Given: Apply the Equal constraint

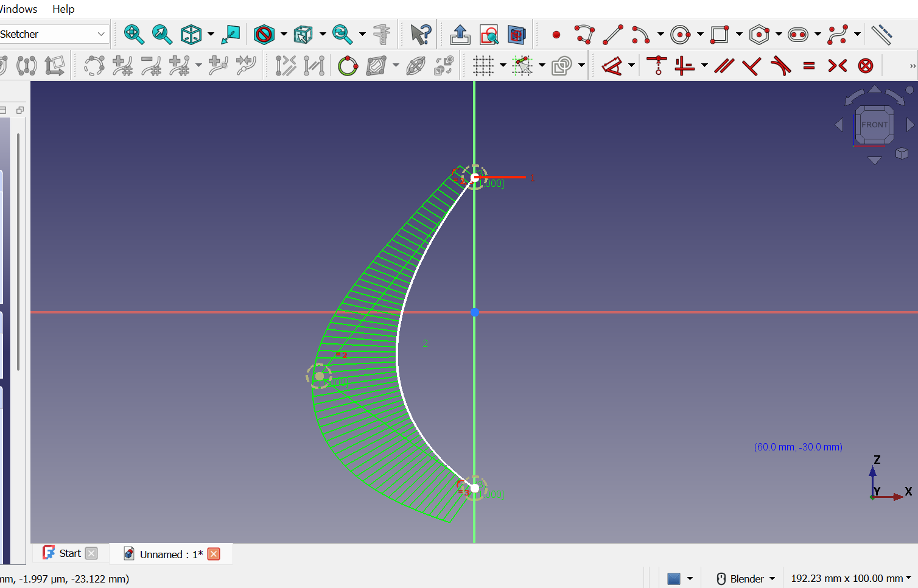Looking at the screenshot, I should tap(809, 65).
